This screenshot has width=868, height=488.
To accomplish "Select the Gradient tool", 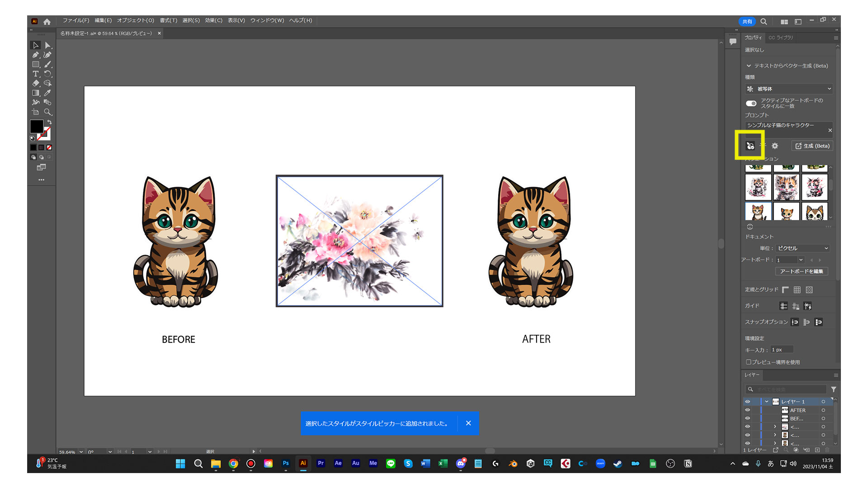I will click(36, 93).
